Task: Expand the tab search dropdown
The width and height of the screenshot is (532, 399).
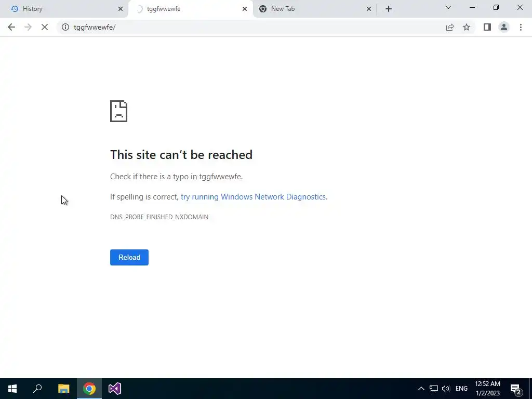Action: 448,7
